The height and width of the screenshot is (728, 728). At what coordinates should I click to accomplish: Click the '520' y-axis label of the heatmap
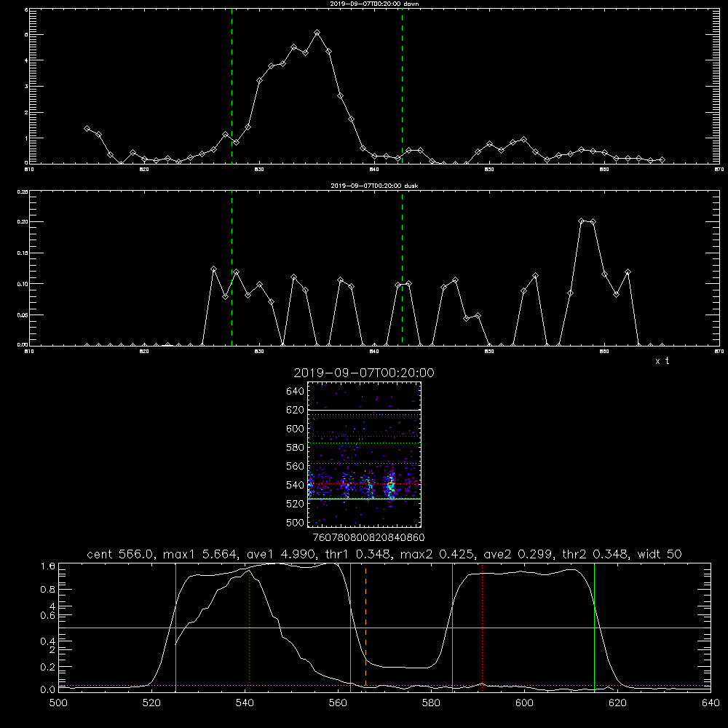tap(295, 504)
